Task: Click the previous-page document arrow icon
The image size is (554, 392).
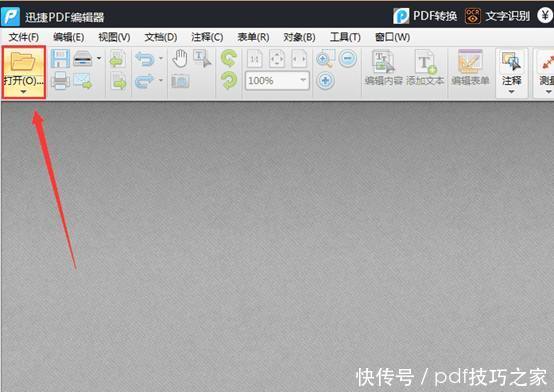Action: tap(118, 59)
